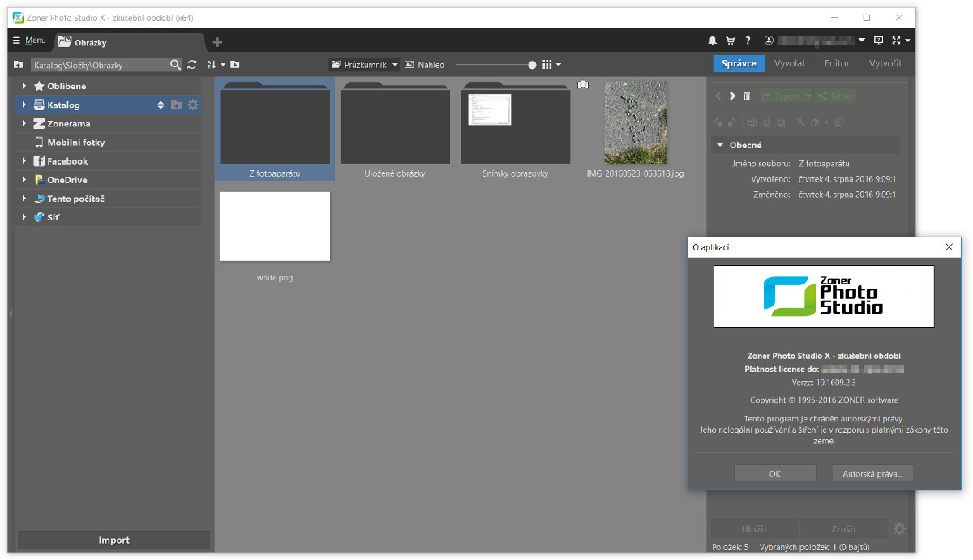Expand the OneDrive tree node
This screenshot has height=560, width=973.
coord(24,180)
